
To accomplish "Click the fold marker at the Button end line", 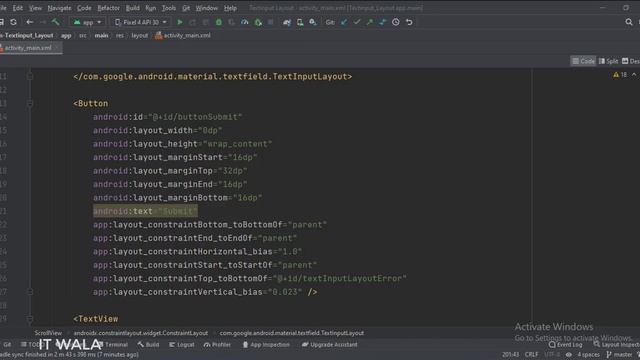I will [30, 292].
